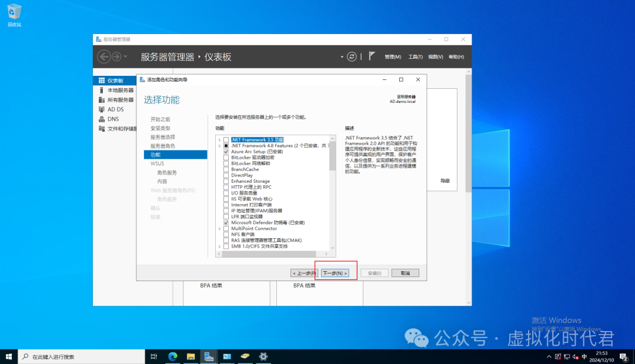Screen dimensions: 635x364
Task: Go to wizard step 安装类型
Action: tap(161, 128)
